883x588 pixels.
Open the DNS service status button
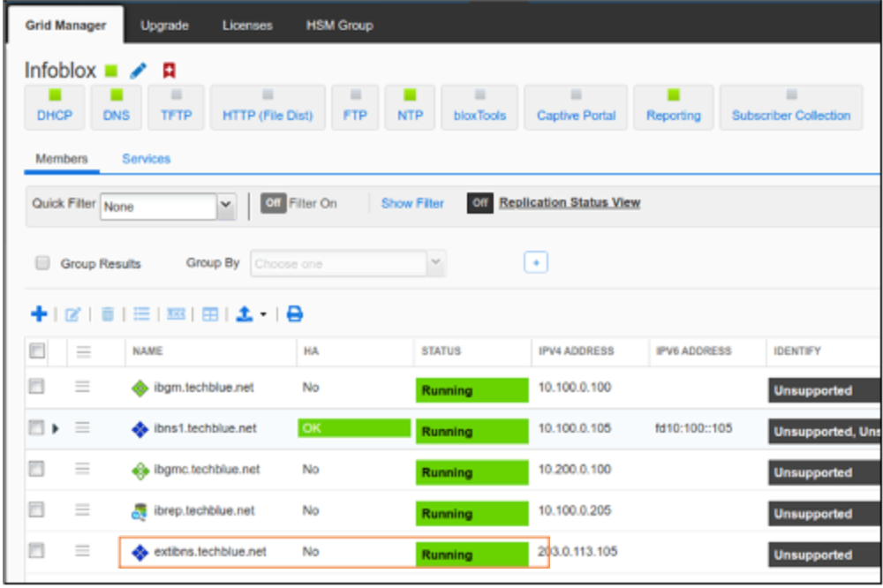click(116, 107)
